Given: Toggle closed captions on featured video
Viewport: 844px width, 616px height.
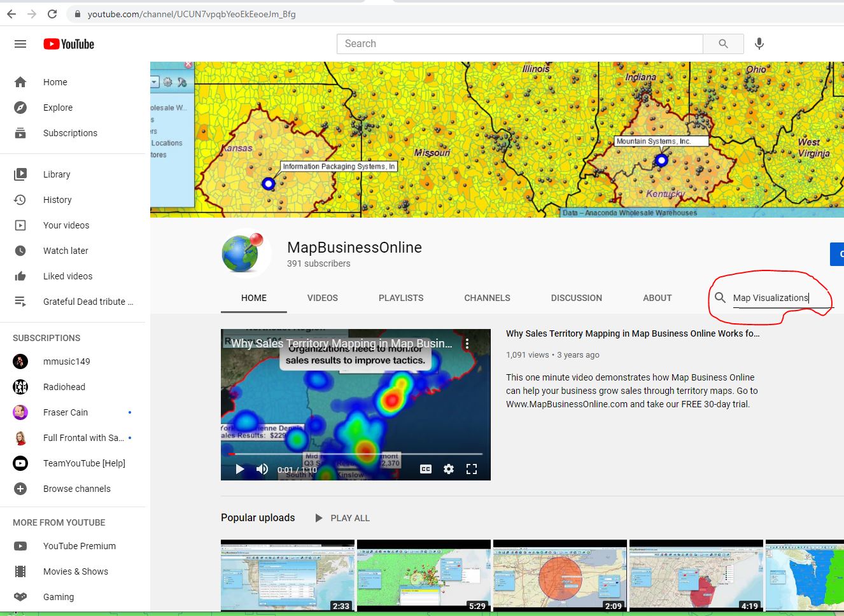Looking at the screenshot, I should (x=426, y=469).
